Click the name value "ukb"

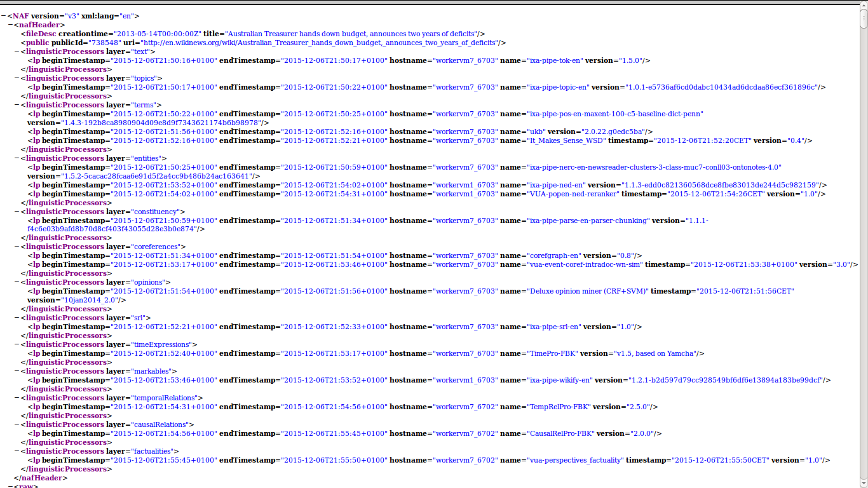(x=537, y=132)
